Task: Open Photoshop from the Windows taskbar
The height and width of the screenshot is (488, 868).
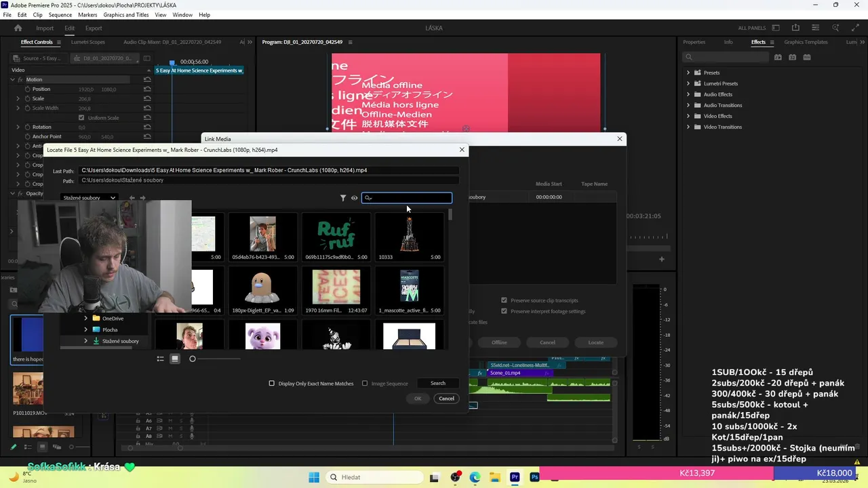Action: 534,477
